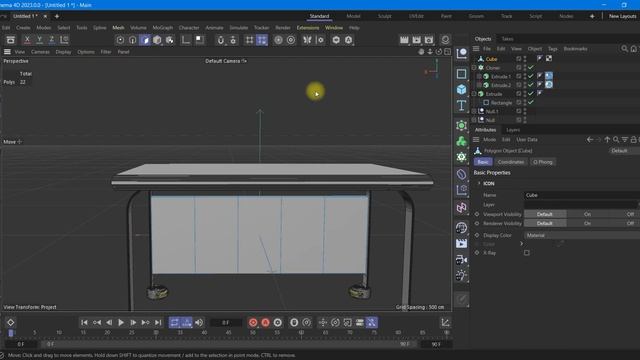Set Viewport Visibility to On
Screen dimensions: 640x360
(x=587, y=214)
